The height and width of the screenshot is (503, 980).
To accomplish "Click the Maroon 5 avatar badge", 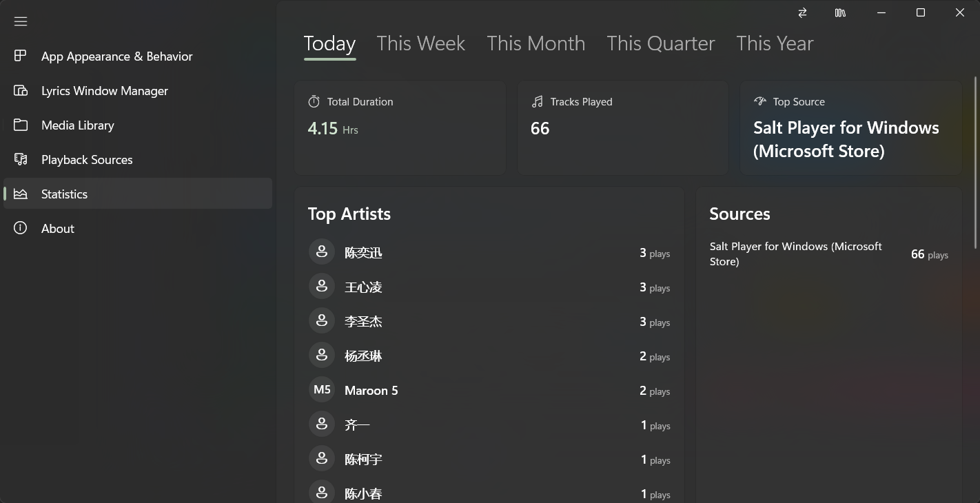I will 322,390.
